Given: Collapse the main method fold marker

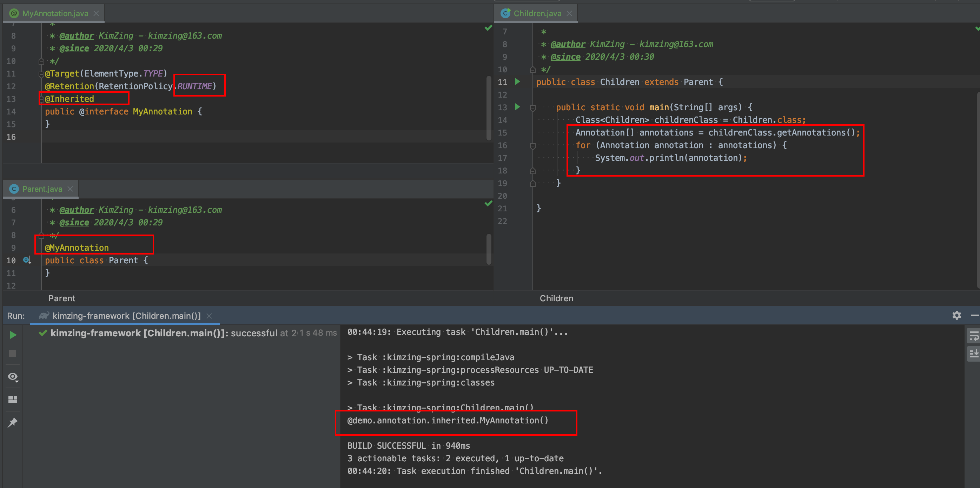Looking at the screenshot, I should pos(532,108).
